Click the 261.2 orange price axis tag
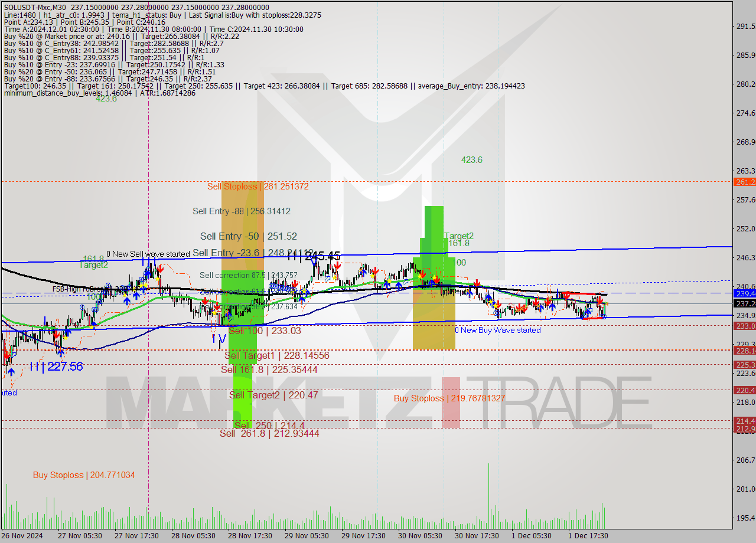Viewport: 756px width, 543px height. (x=744, y=182)
